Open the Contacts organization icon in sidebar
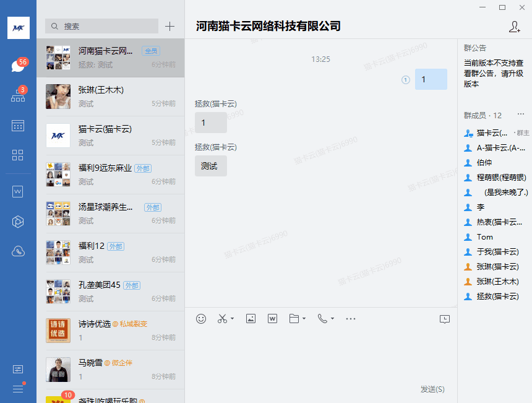This screenshot has height=403, width=532. coord(18,95)
